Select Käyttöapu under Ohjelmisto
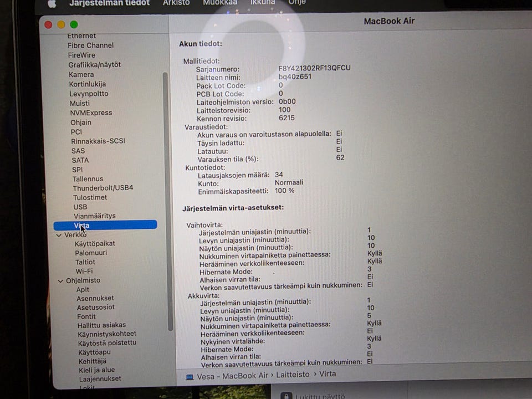 point(94,352)
